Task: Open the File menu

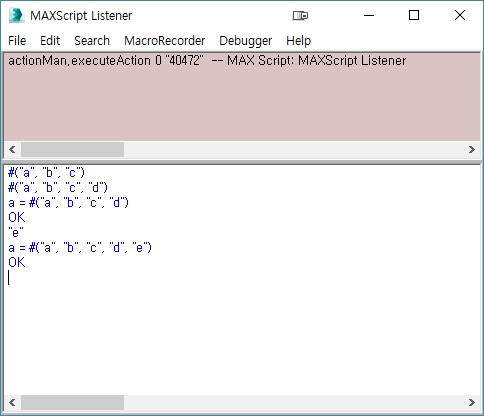Action: [17, 41]
